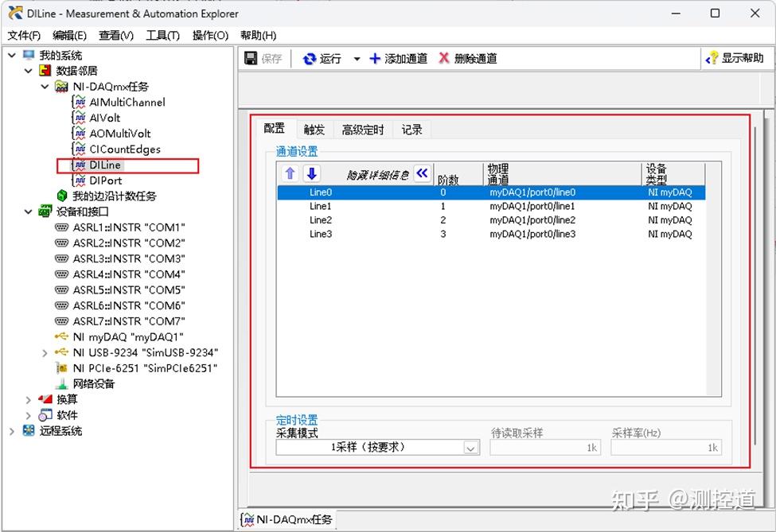Click the green edge-count task icon
Viewport: 776px width, 532px height.
point(62,196)
